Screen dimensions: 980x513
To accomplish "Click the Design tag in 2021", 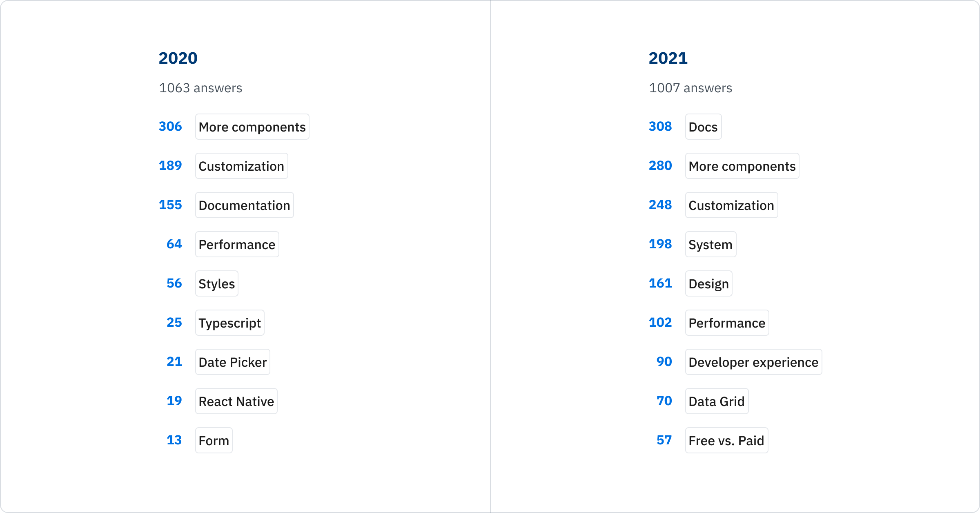I will click(x=709, y=283).
